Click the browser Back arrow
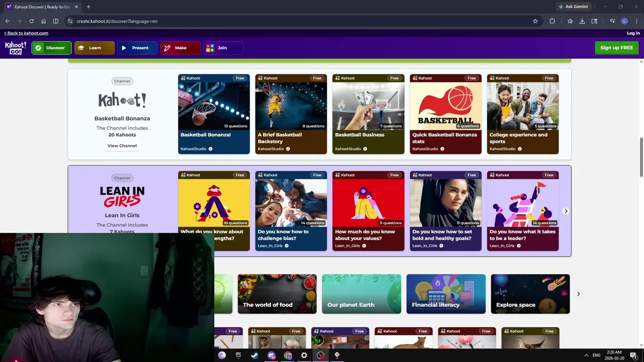This screenshot has width=644, height=362. click(x=7, y=21)
